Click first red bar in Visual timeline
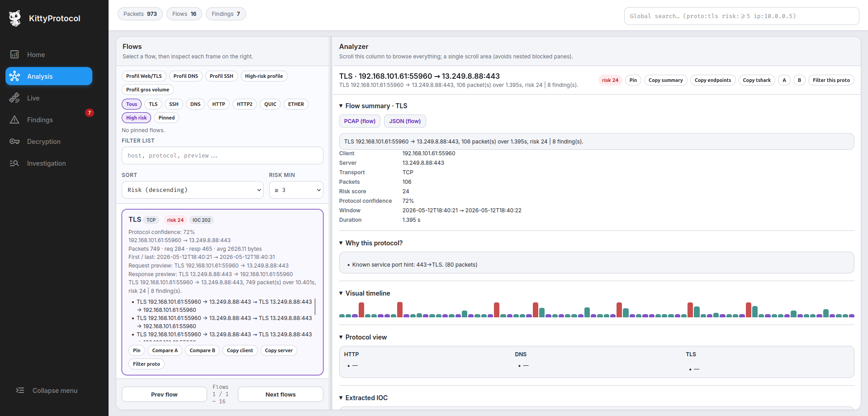Image resolution: width=868 pixels, height=416 pixels. coord(361,310)
